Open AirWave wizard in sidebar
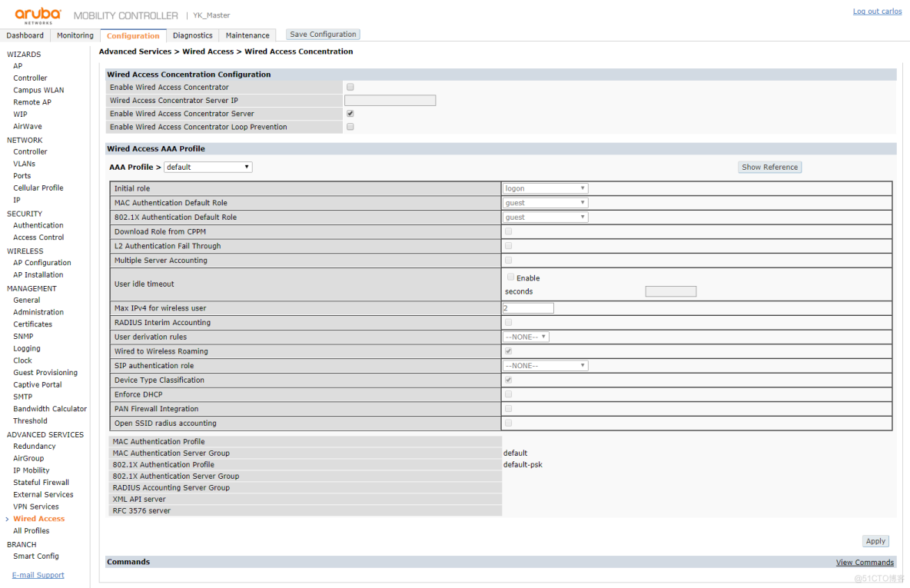The height and width of the screenshot is (588, 910). tap(28, 127)
